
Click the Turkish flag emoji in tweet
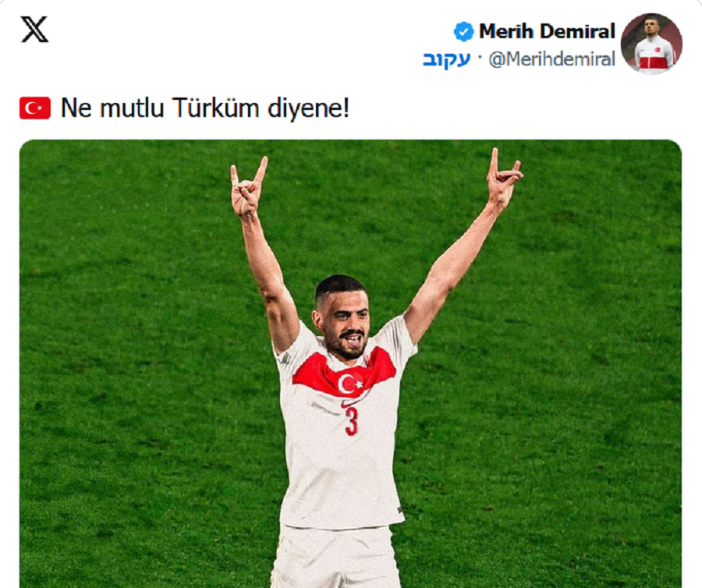pyautogui.click(x=35, y=108)
